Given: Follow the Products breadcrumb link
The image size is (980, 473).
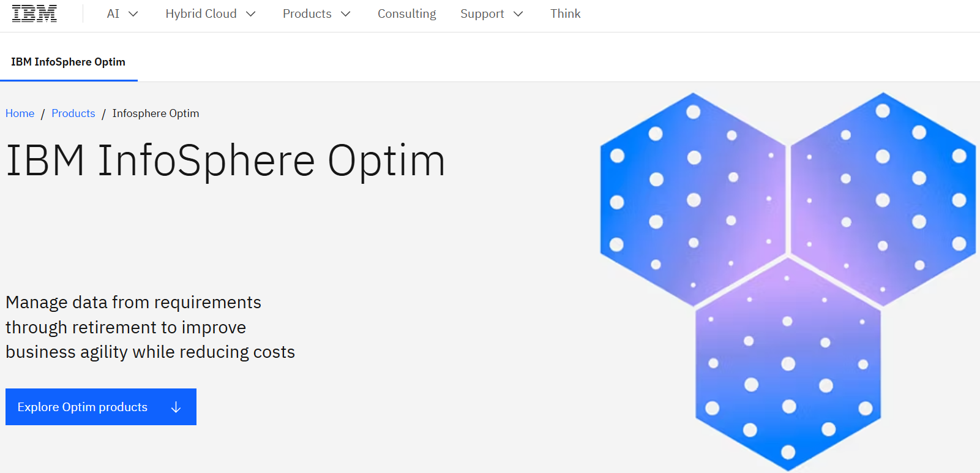Looking at the screenshot, I should pos(73,113).
